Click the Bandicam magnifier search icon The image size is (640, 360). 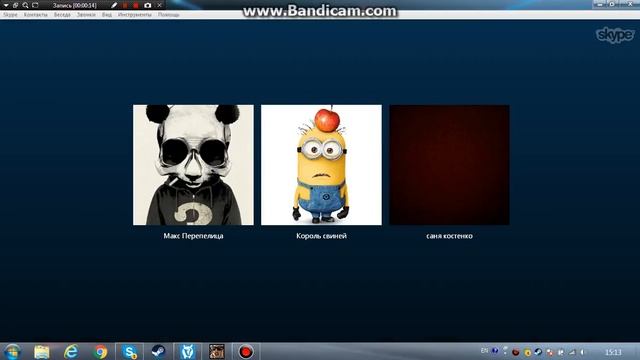tap(25, 5)
